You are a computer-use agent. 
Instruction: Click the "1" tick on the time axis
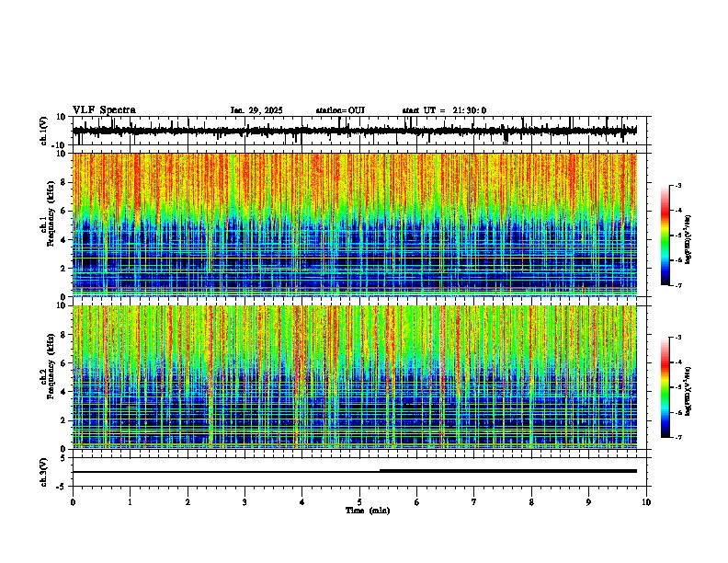click(130, 502)
